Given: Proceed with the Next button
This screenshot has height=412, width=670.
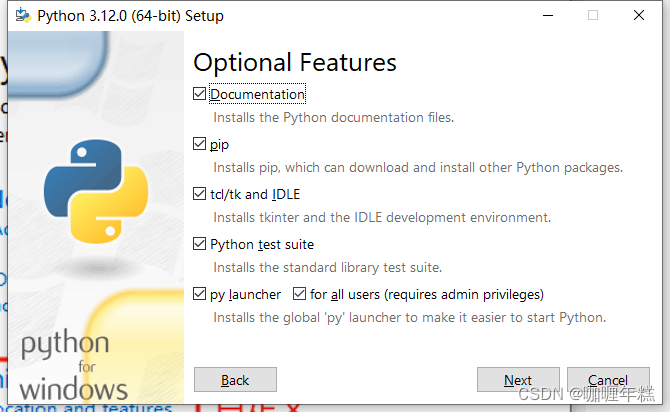Looking at the screenshot, I should point(518,380).
